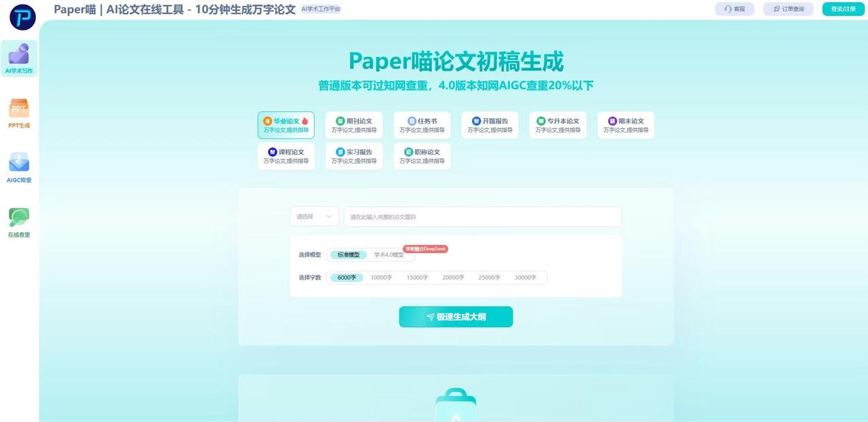Choose 20000字 word count
This screenshot has height=422, width=868.
[x=453, y=277]
